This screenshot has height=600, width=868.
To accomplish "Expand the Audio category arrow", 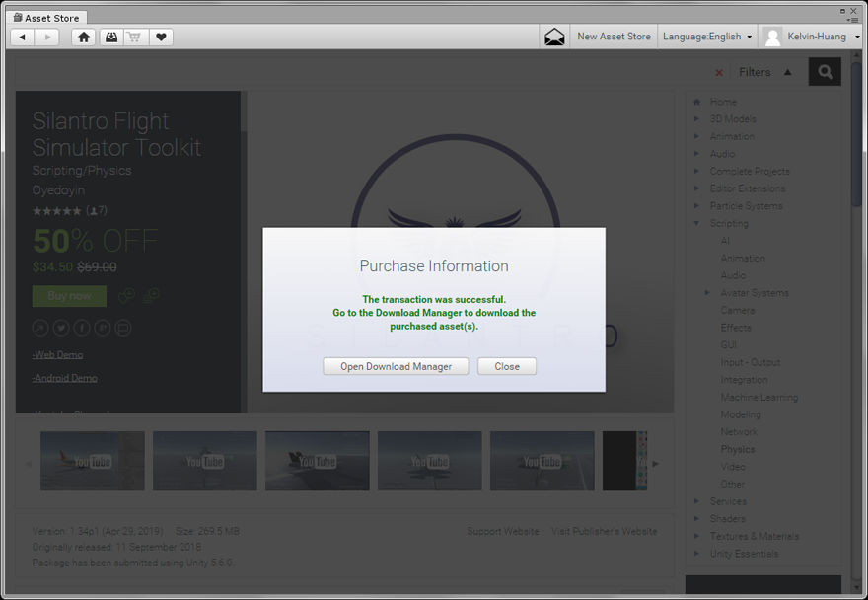I will pyautogui.click(x=697, y=154).
